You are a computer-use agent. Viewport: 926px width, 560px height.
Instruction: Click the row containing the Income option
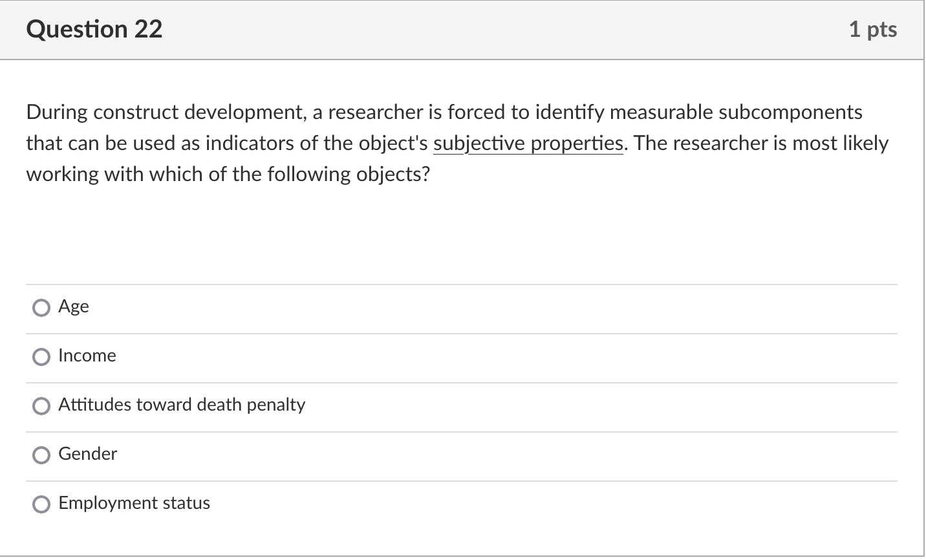pyautogui.click(x=462, y=356)
